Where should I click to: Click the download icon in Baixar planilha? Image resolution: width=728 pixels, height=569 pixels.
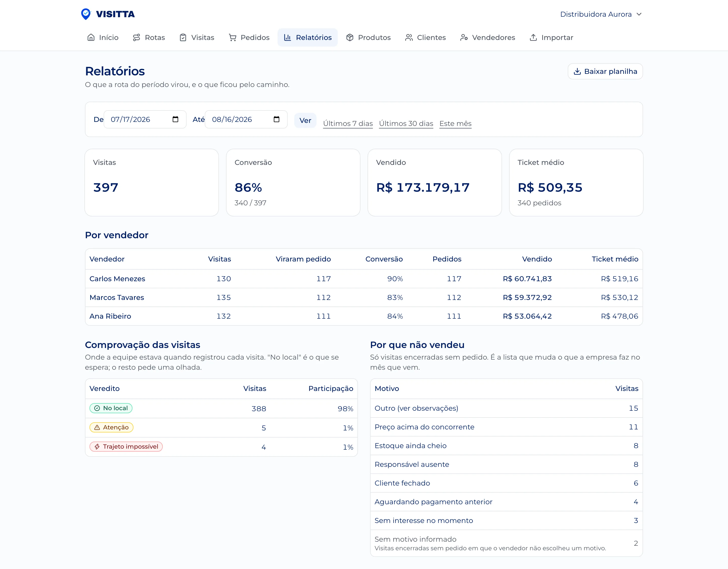[x=577, y=71]
